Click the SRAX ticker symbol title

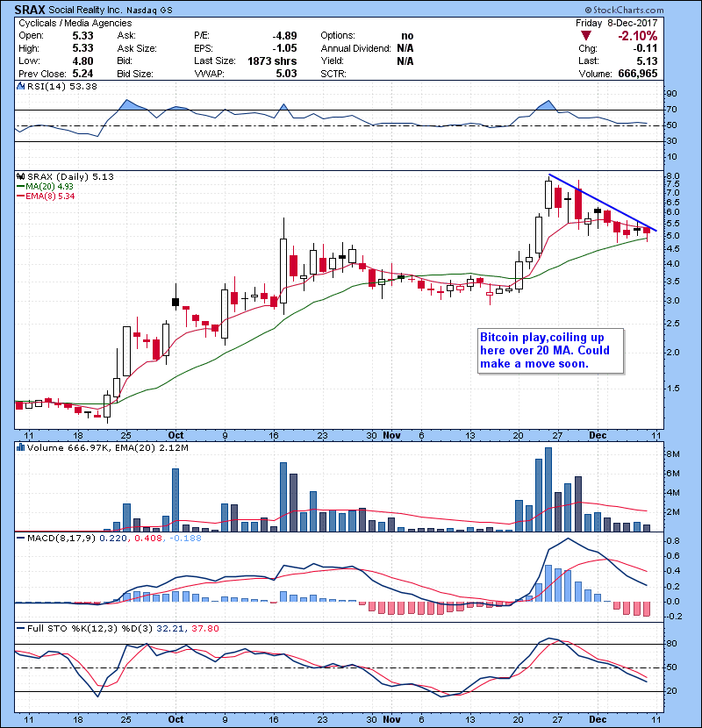pos(30,10)
